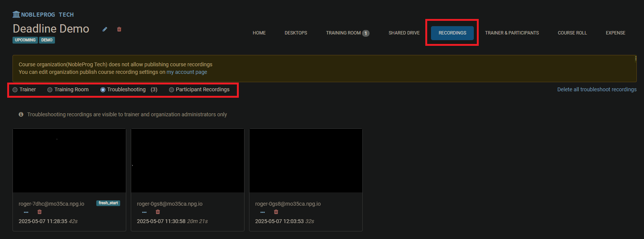Click the timestamp 2025-05-07 11:30:58
Screen dimensions: 644x239
pyautogui.click(x=161, y=221)
